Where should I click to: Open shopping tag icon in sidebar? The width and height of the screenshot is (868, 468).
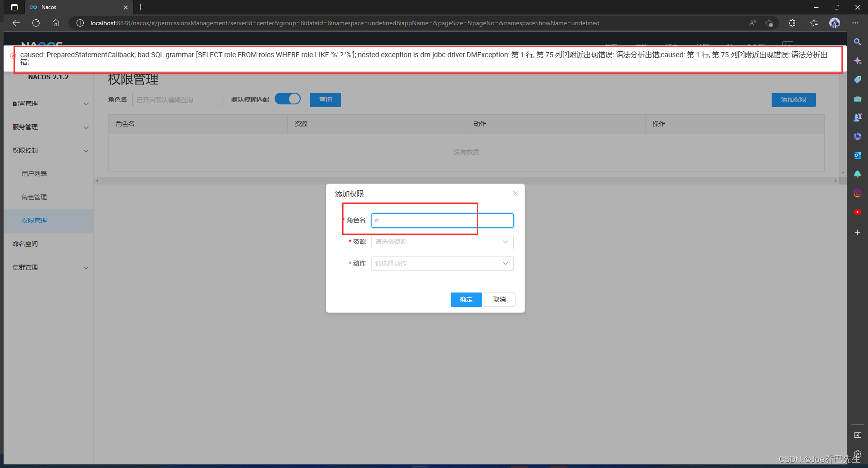[x=858, y=80]
